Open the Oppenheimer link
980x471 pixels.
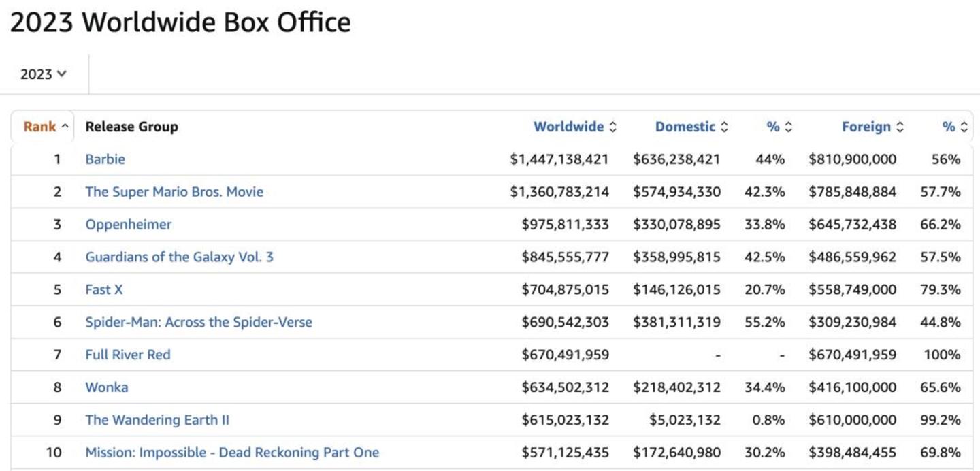tap(129, 225)
